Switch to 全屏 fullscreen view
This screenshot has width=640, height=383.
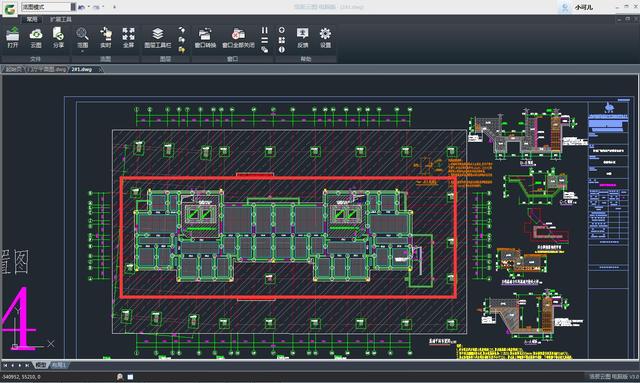[x=129, y=38]
